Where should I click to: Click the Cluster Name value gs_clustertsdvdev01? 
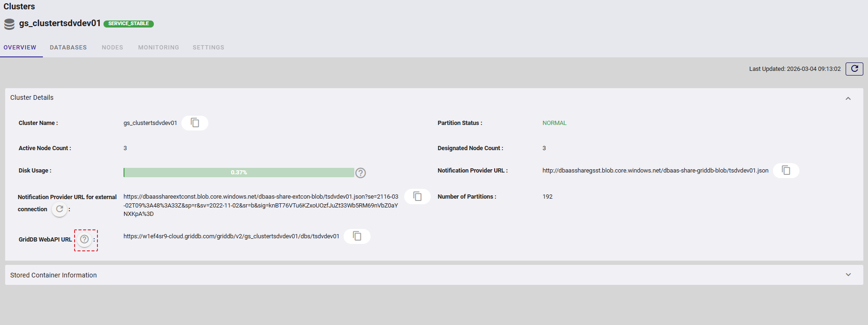click(150, 123)
